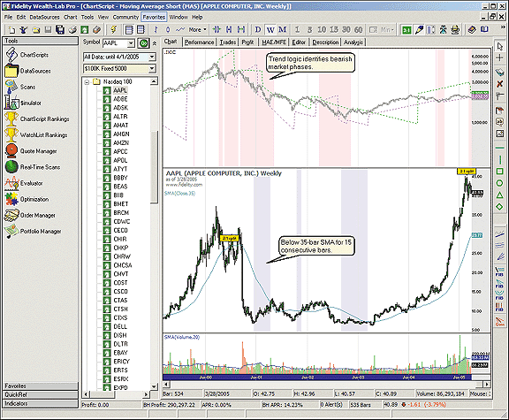
Task: Open the Portfolio Manager tool
Action: pyautogui.click(x=33, y=232)
